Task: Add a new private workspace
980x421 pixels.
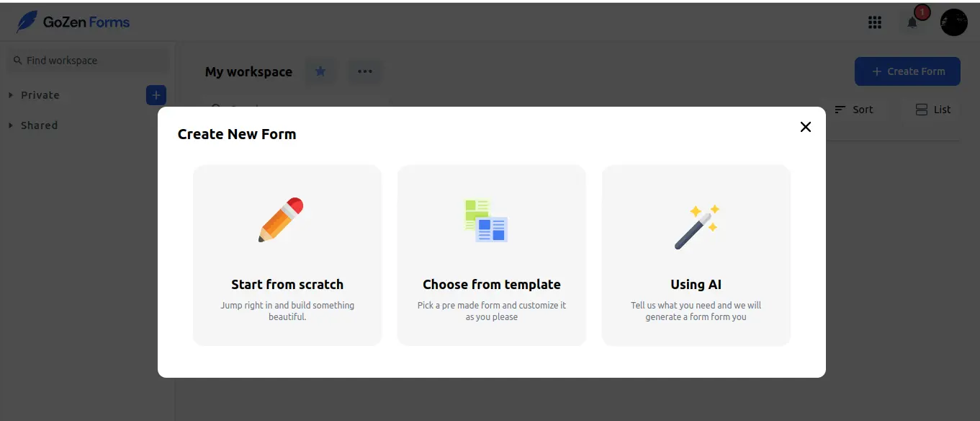Action: [156, 95]
